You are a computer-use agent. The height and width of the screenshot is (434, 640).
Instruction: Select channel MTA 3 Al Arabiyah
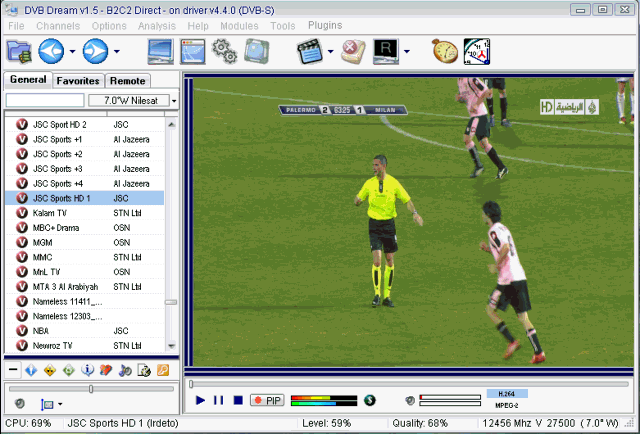click(x=84, y=287)
